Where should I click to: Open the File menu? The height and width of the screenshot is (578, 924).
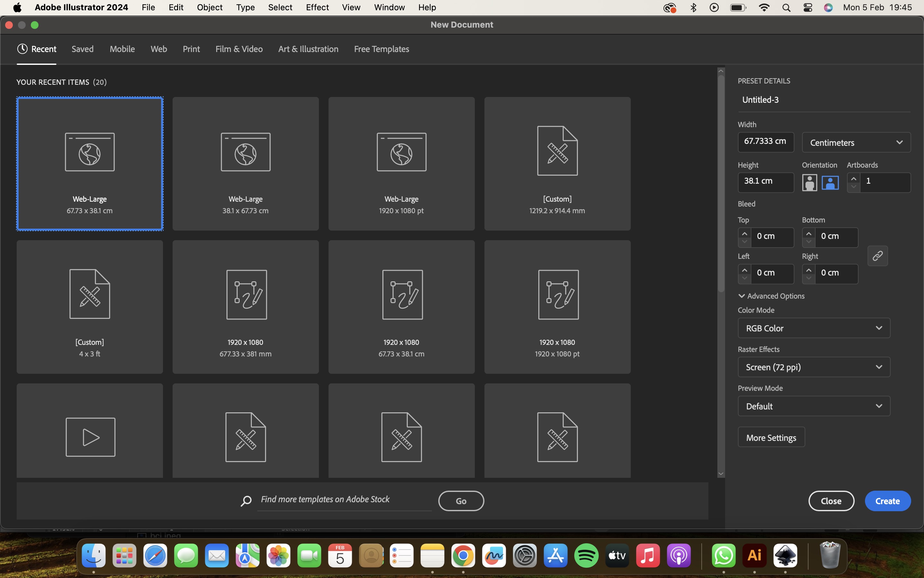click(148, 7)
